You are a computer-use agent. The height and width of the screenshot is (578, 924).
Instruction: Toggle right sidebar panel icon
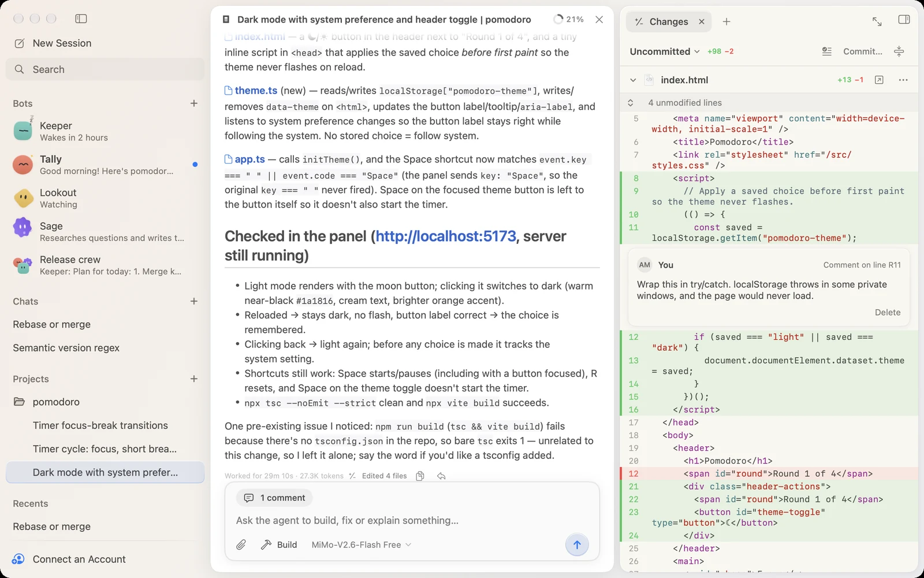tap(904, 20)
